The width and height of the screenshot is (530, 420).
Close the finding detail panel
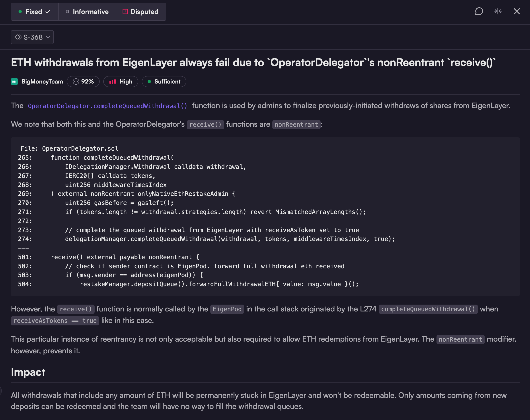tap(516, 11)
